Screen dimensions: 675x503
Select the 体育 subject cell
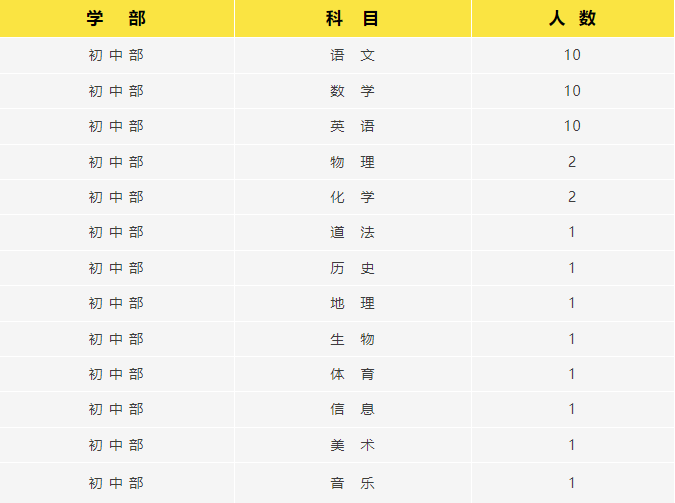tap(353, 374)
